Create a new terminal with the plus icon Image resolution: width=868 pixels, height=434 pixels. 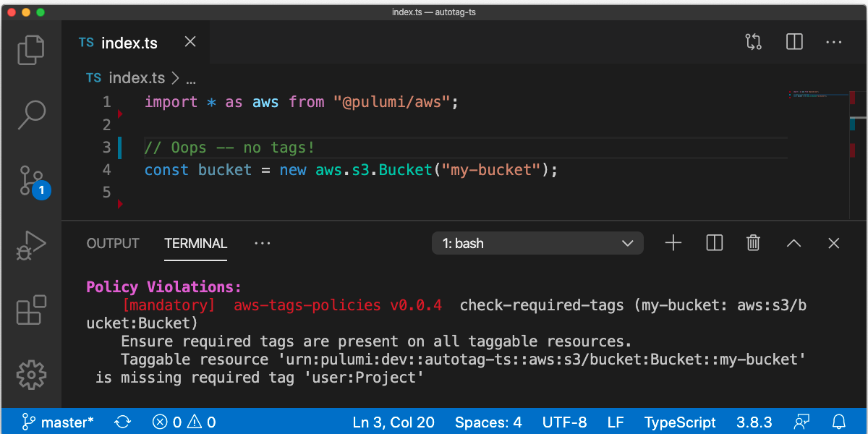673,243
